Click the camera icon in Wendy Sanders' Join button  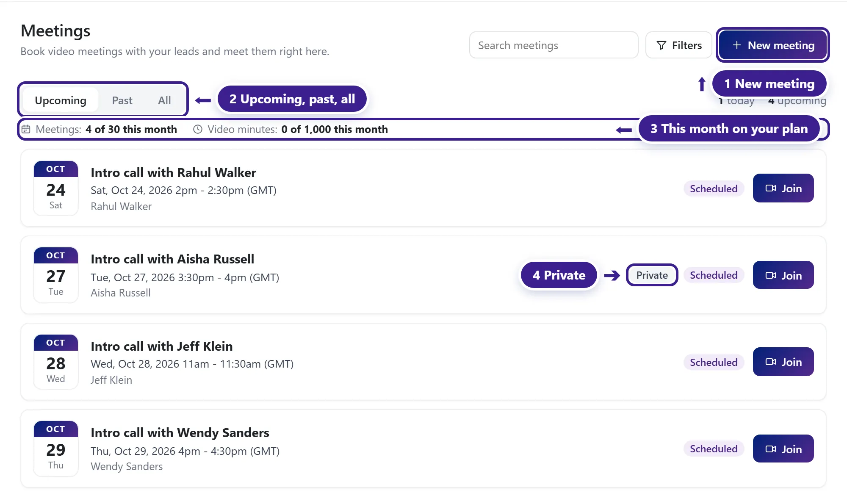(771, 449)
